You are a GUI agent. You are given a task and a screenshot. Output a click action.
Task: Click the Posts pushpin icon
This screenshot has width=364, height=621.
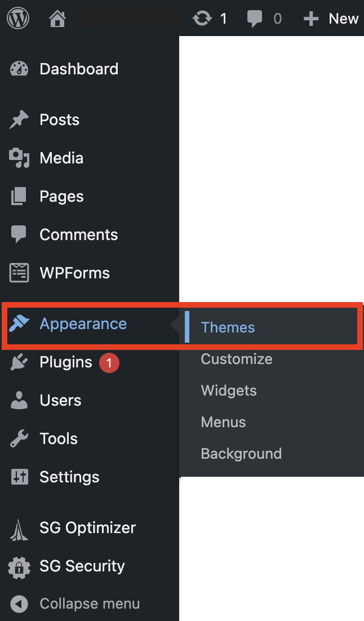click(19, 119)
